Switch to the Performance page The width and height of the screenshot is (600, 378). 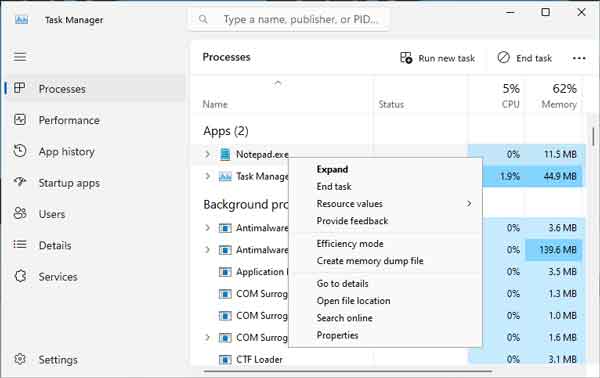(69, 121)
